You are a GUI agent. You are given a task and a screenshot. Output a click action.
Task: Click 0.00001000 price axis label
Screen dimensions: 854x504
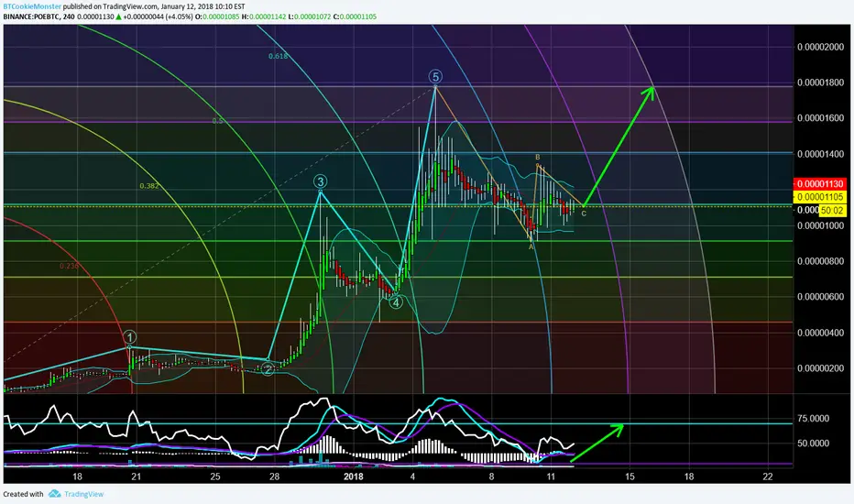tap(820, 225)
